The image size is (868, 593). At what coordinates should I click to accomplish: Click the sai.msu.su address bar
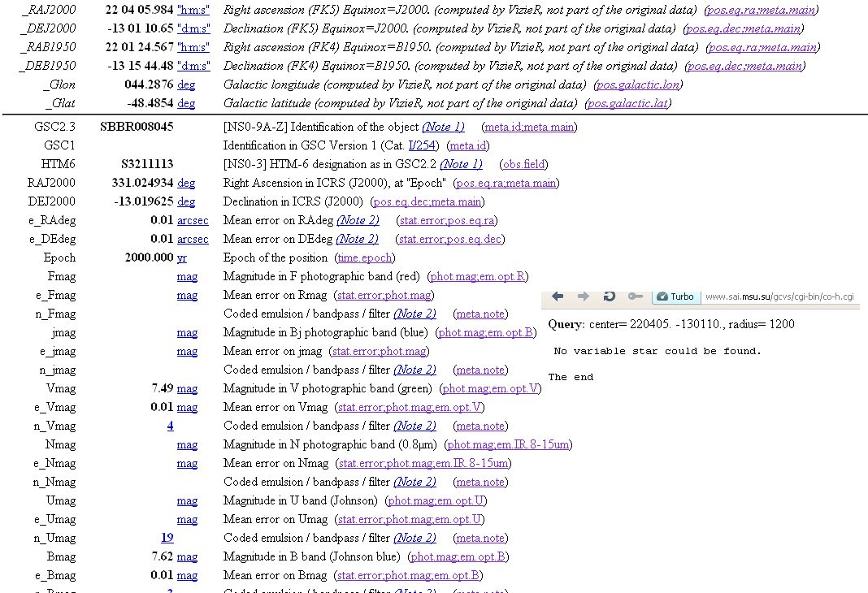779,297
